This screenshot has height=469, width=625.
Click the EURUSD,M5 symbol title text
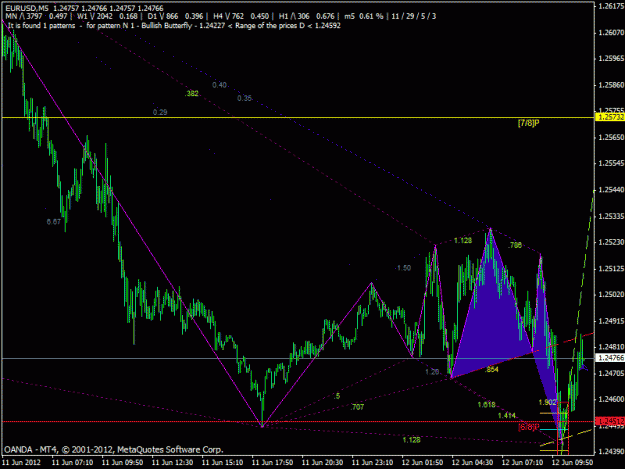26,8
